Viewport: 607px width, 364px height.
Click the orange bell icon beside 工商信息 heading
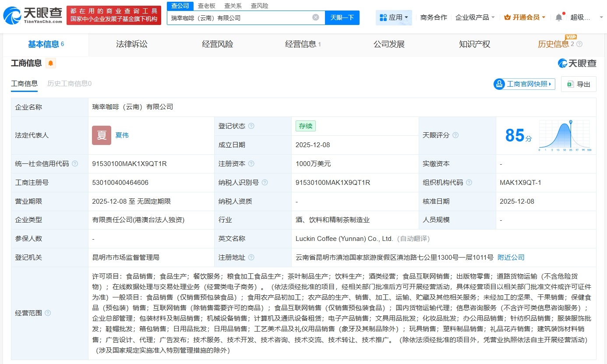tap(50, 63)
